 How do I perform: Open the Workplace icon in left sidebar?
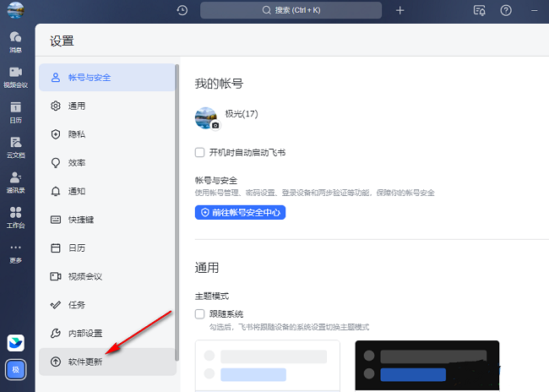pos(15,216)
